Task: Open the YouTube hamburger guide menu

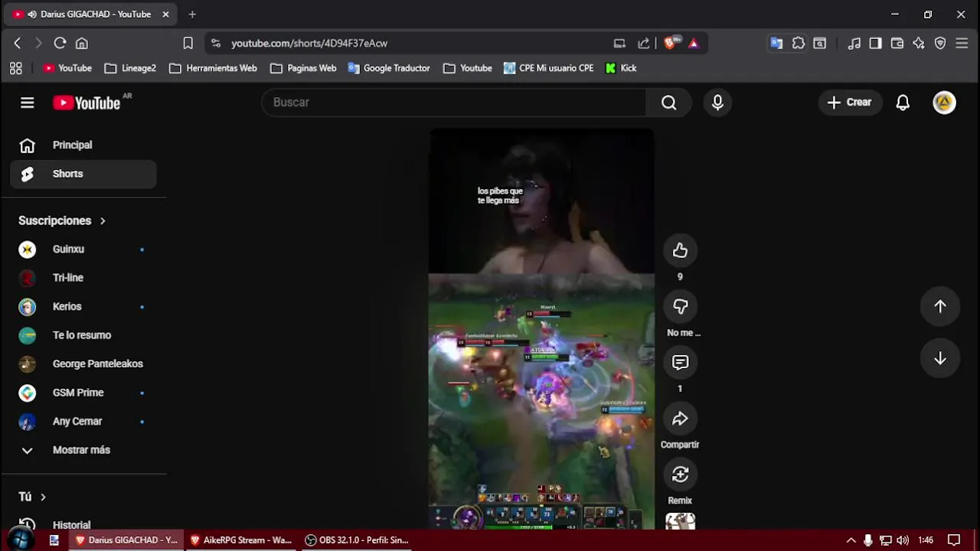Action: pyautogui.click(x=28, y=103)
